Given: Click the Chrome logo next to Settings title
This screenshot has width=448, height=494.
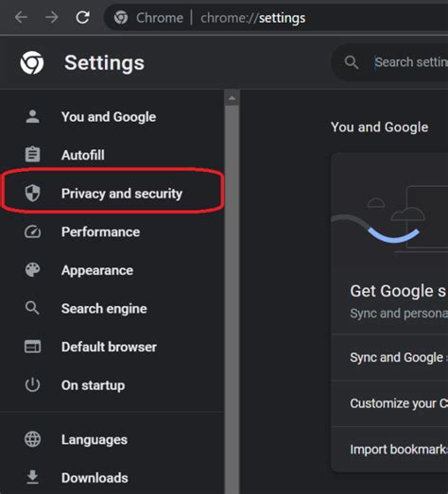Looking at the screenshot, I should pos(32,62).
